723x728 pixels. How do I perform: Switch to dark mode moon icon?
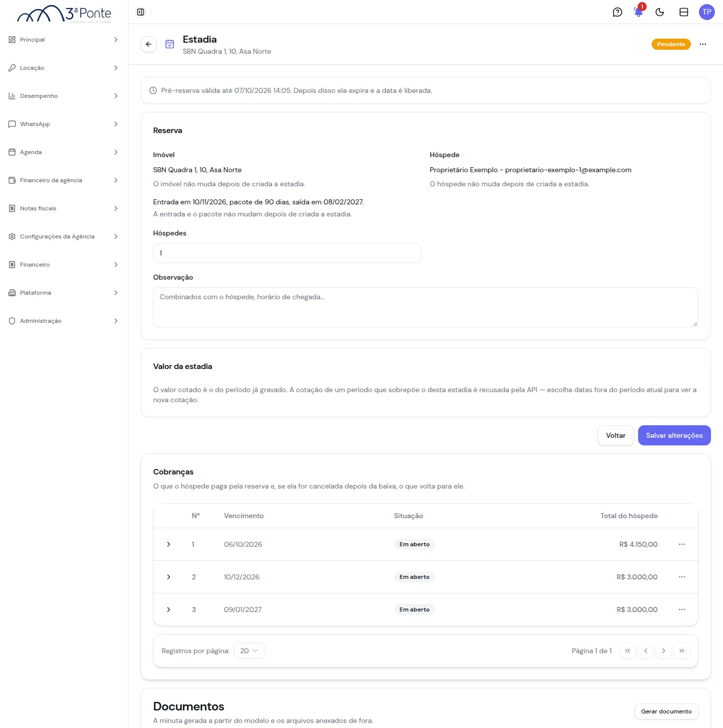(x=660, y=12)
